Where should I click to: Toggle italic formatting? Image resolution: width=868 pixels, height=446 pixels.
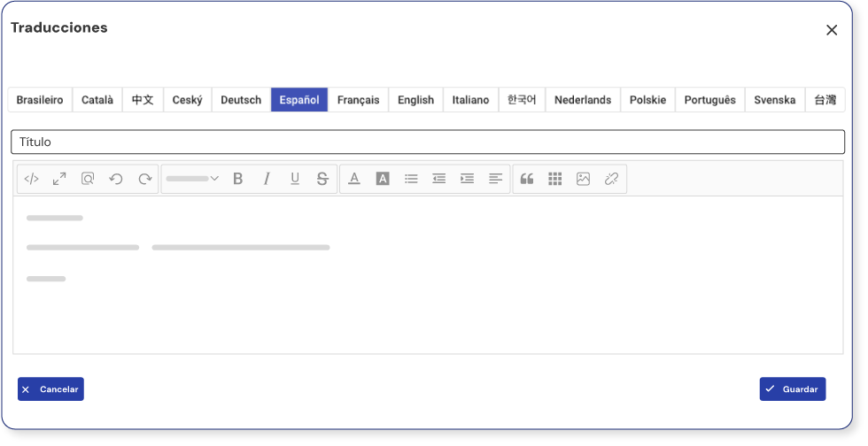click(267, 178)
